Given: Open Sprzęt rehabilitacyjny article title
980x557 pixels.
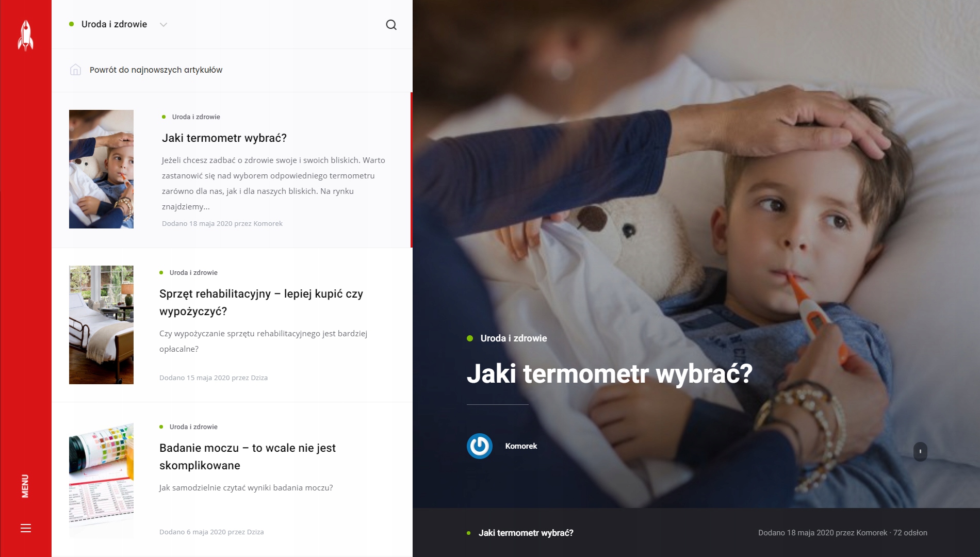Looking at the screenshot, I should click(261, 302).
